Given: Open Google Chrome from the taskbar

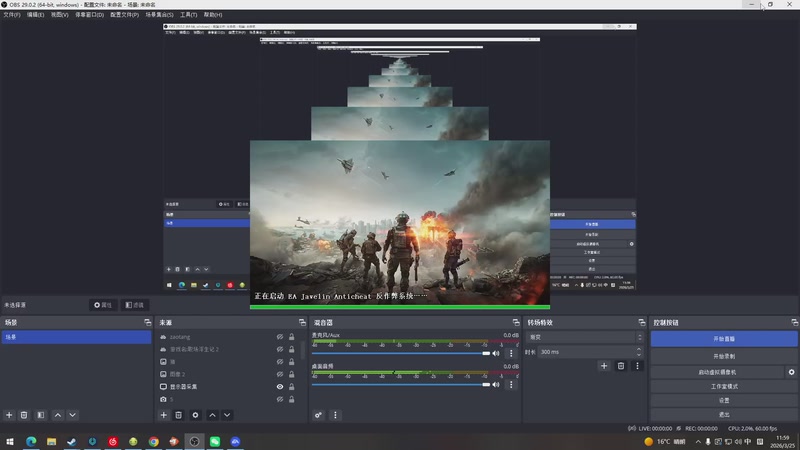Looking at the screenshot, I should click(x=154, y=441).
